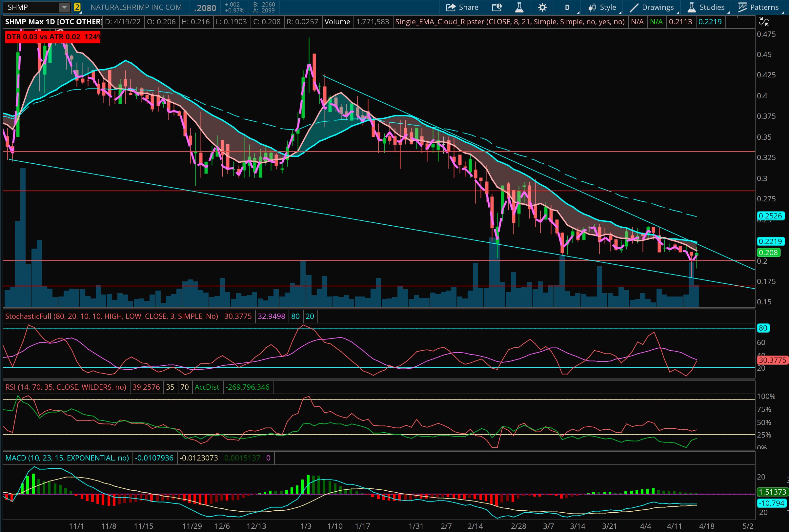Click the 2/28 date axis label
Viewport: 789px width, 532px height.
(519, 526)
